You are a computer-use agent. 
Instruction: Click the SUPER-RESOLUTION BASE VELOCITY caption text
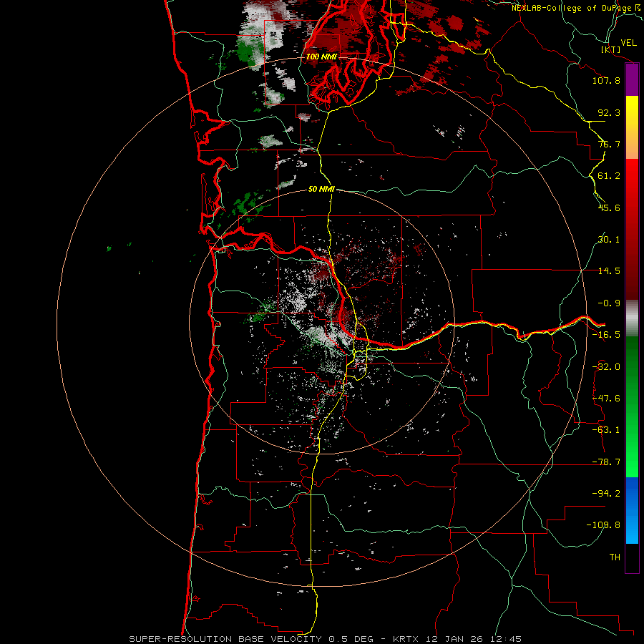point(225,639)
